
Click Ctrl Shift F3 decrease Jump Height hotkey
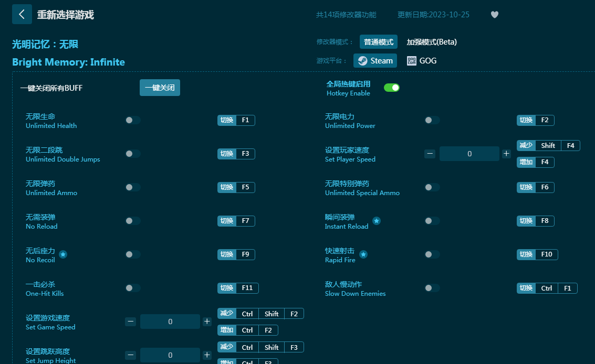260,347
